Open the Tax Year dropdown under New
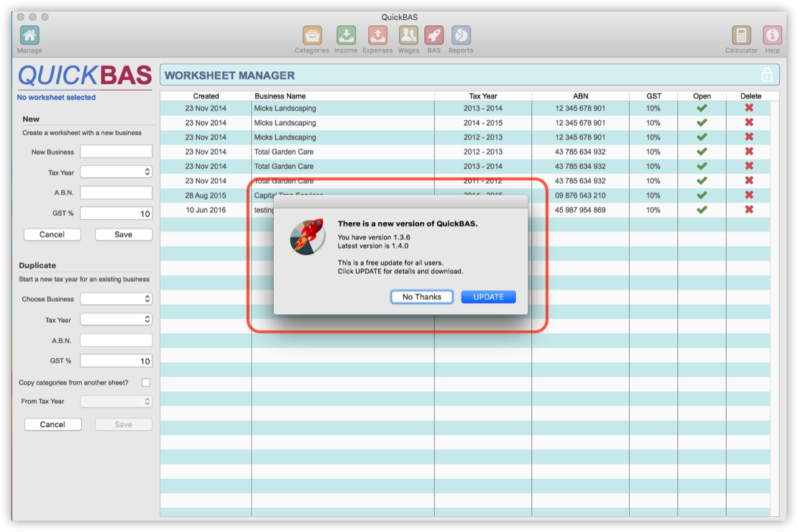Screen dimensions: 798x532 (x=116, y=172)
